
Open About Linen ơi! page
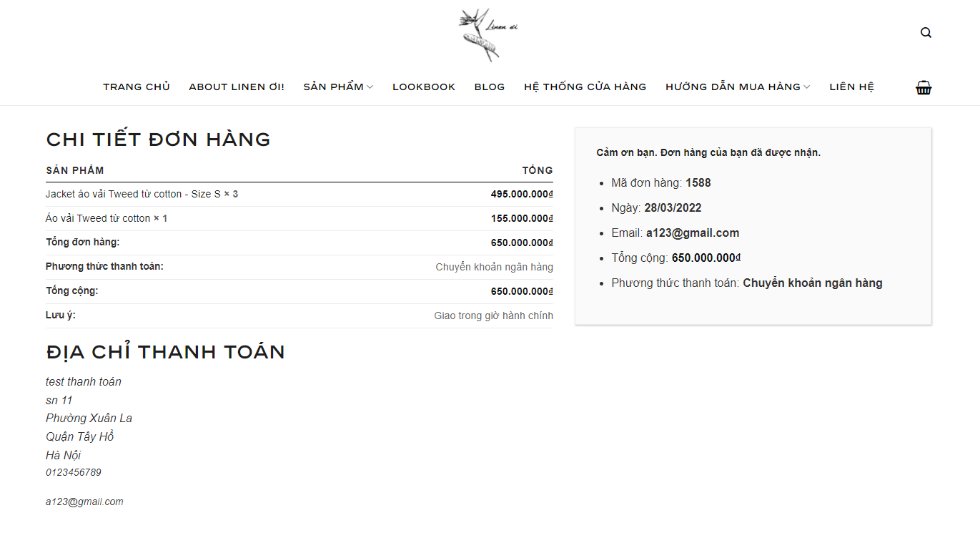click(x=237, y=87)
